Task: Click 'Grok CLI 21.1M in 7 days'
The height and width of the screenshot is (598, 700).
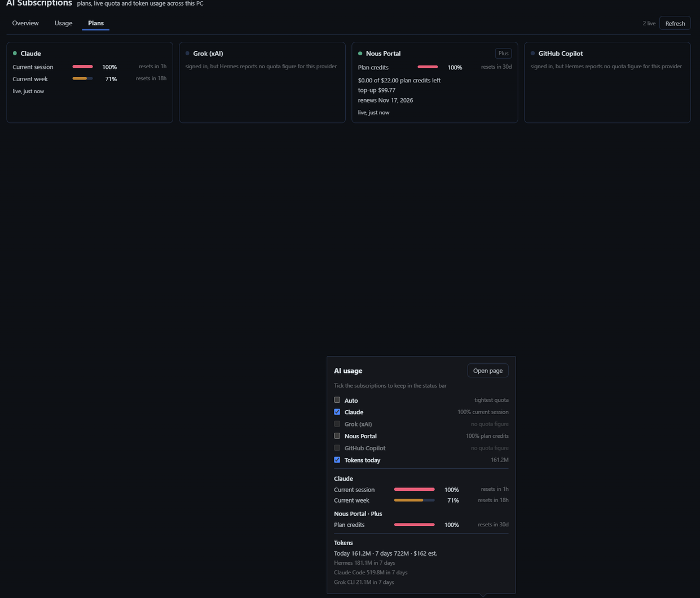Action: click(364, 582)
